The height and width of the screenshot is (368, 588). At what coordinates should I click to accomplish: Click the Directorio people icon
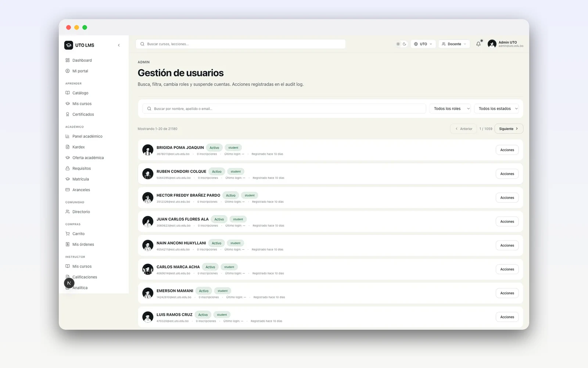click(68, 212)
